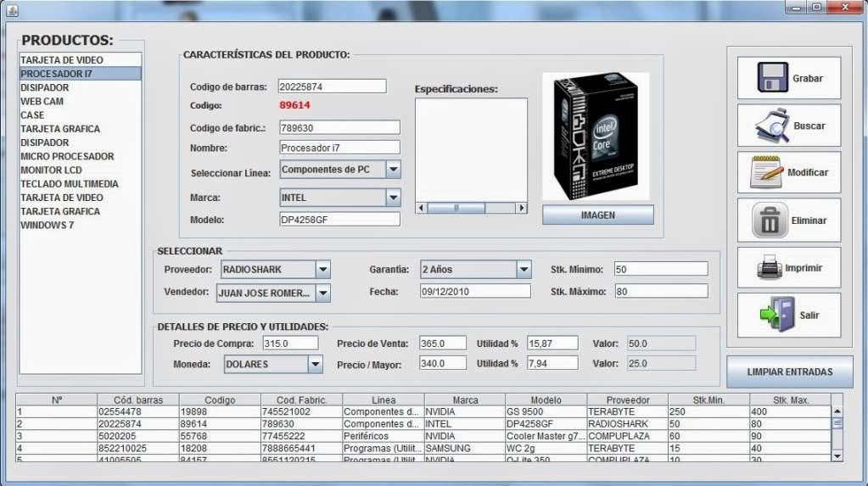
Task: Click the table scroll down arrow
Action: tap(837, 456)
